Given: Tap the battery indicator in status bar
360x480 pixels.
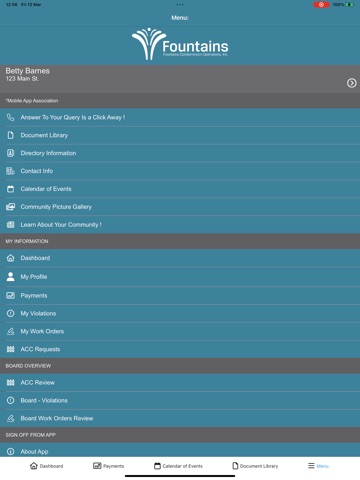Looking at the screenshot, I should coord(350,5).
